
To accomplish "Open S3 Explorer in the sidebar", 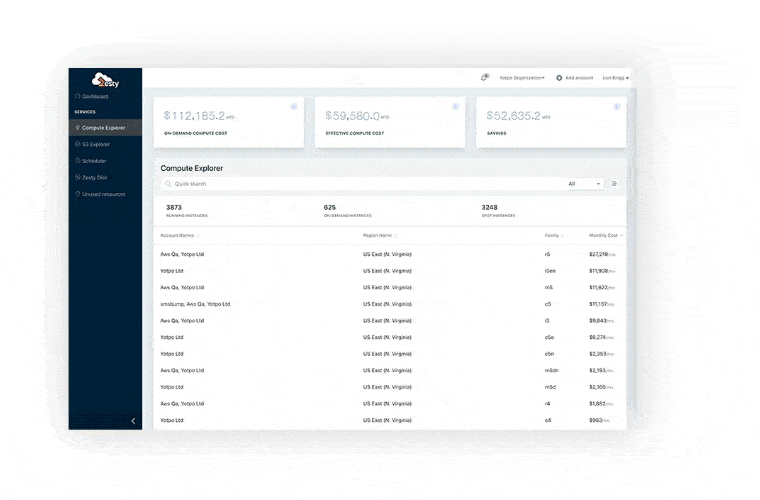I will (92, 144).
